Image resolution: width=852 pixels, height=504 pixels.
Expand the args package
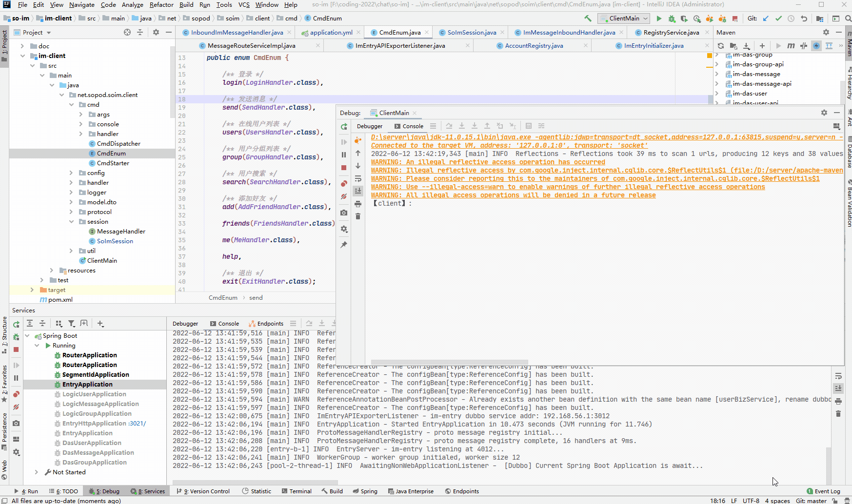click(x=81, y=115)
